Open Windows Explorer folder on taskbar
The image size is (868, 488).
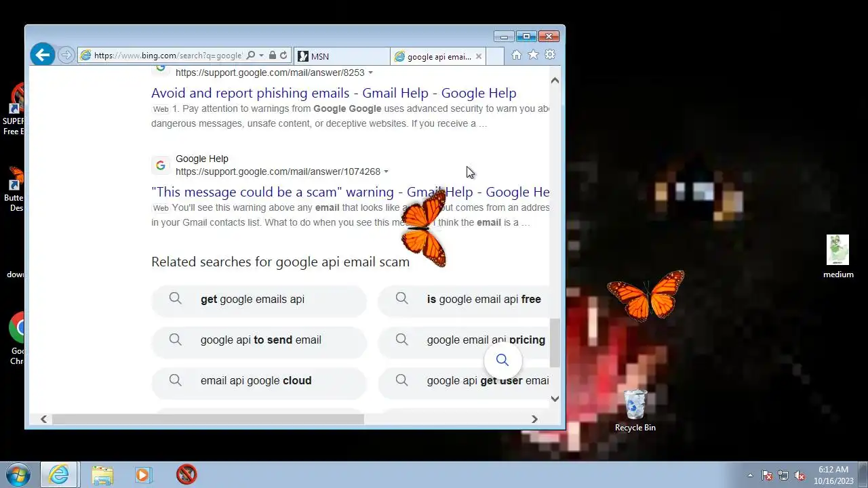point(102,475)
